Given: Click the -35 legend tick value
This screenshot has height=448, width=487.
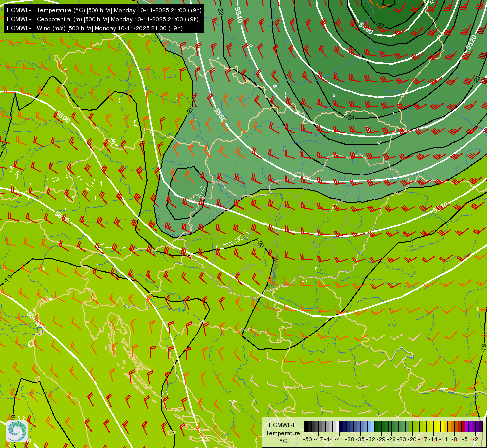Looking at the screenshot, I should [360, 439].
